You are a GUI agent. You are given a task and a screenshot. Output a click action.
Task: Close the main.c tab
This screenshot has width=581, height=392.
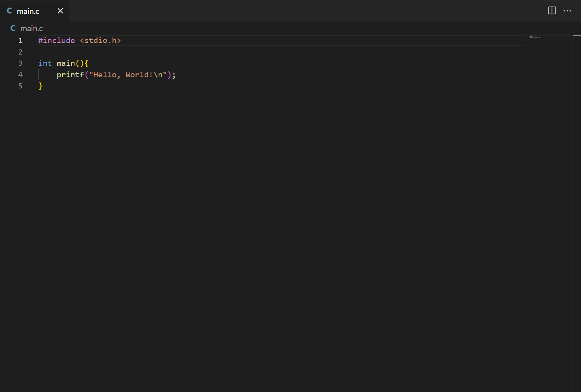[x=60, y=11]
